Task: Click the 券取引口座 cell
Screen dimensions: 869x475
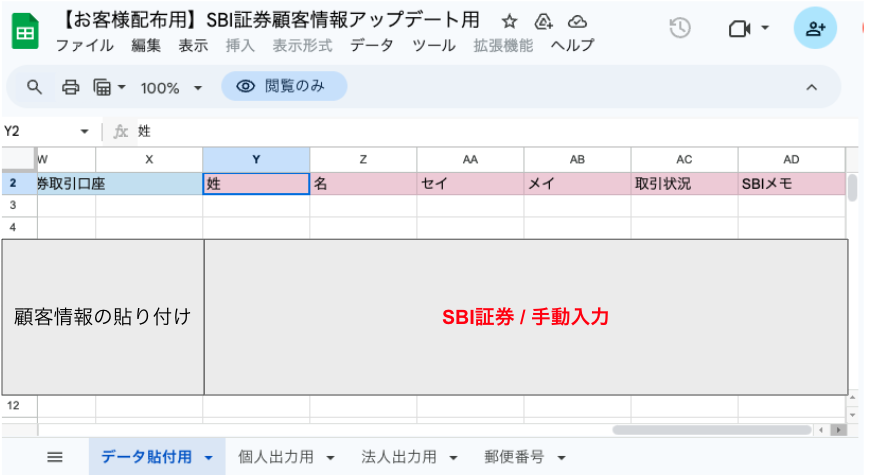Action: click(120, 183)
